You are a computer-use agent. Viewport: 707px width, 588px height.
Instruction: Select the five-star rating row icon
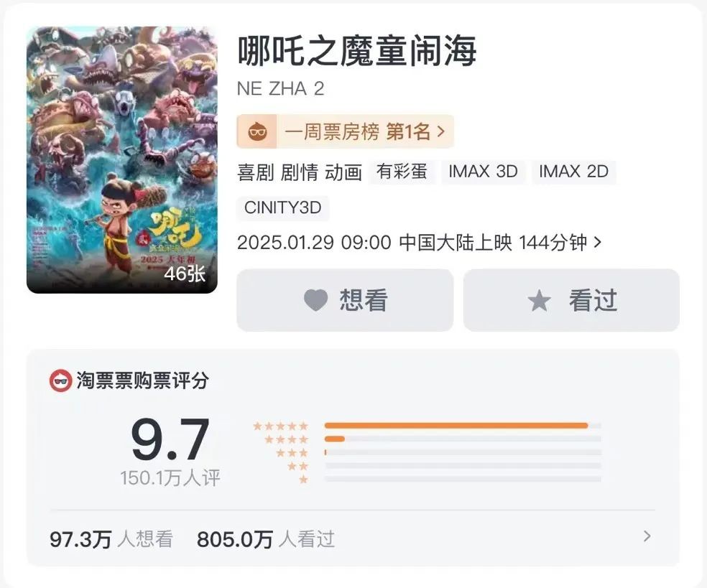click(280, 426)
